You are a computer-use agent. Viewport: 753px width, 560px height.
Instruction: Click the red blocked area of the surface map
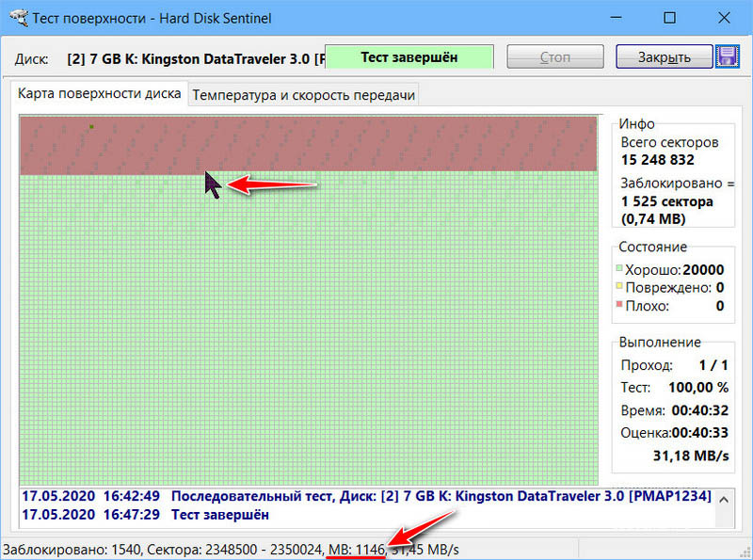click(309, 144)
